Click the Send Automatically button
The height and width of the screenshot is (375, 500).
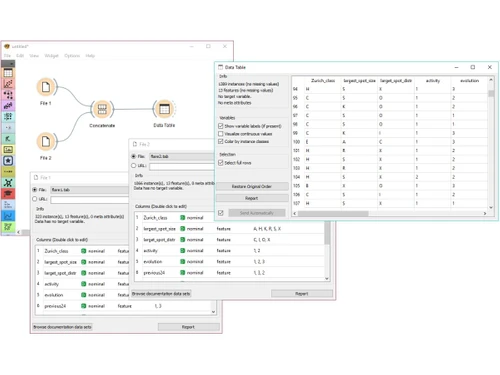(257, 213)
